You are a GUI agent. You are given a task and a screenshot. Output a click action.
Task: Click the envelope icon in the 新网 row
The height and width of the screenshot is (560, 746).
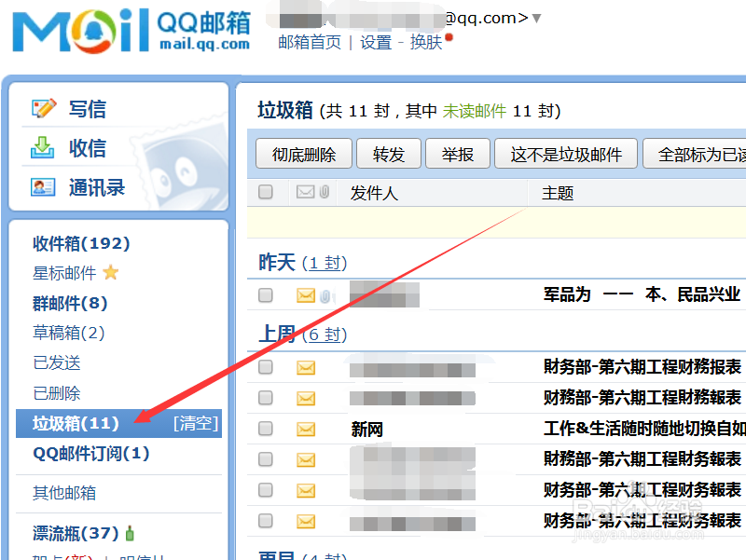306,430
